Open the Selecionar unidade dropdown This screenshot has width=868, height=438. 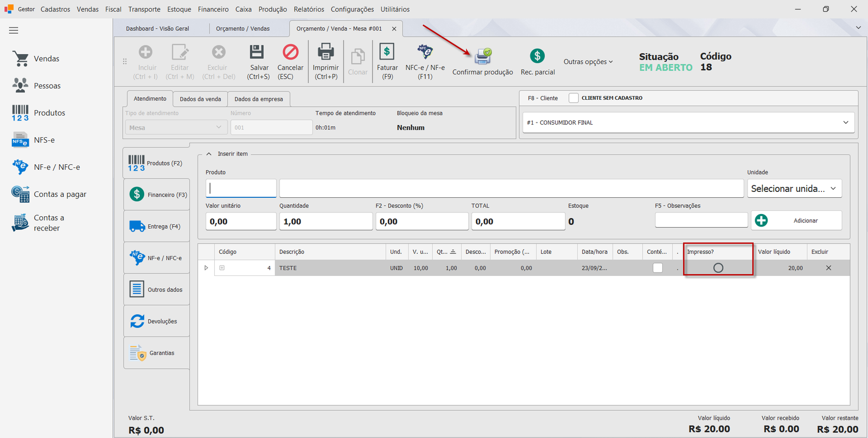point(794,189)
